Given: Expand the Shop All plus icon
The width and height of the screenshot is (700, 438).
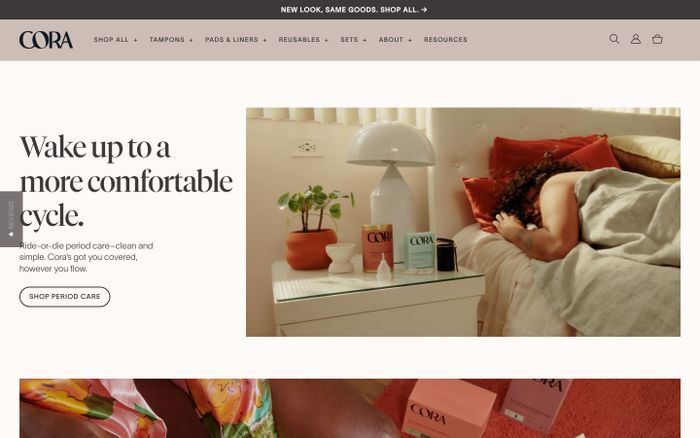Looking at the screenshot, I should [135, 40].
